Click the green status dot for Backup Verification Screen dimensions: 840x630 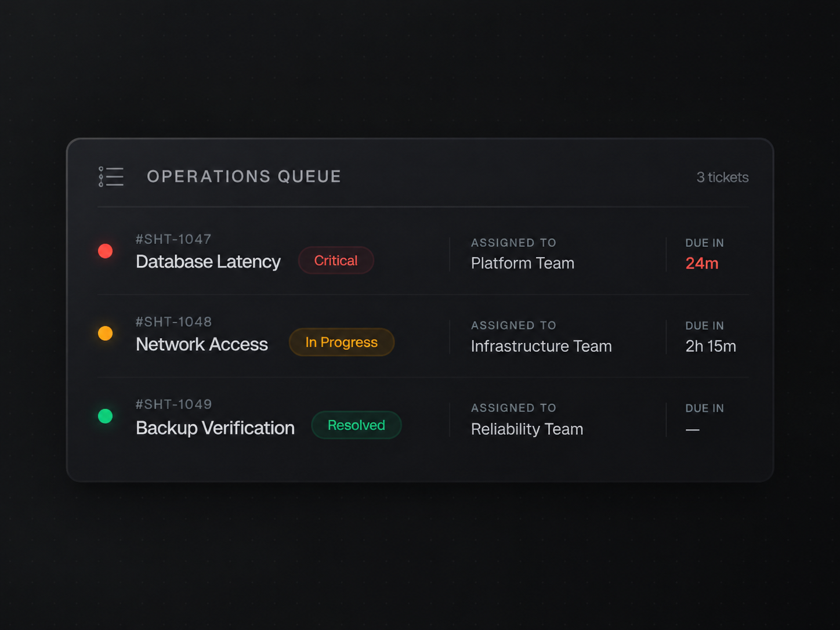pos(105,416)
